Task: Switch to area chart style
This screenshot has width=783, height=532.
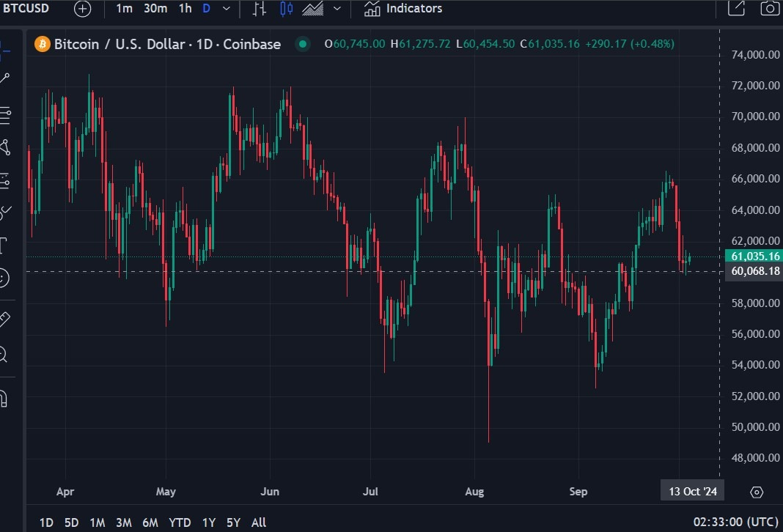Action: pos(313,9)
